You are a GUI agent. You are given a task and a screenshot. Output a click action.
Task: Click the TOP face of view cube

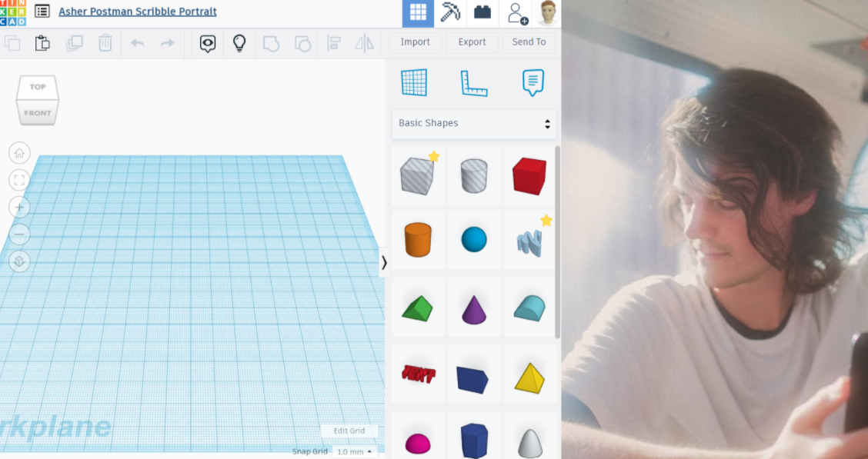38,87
